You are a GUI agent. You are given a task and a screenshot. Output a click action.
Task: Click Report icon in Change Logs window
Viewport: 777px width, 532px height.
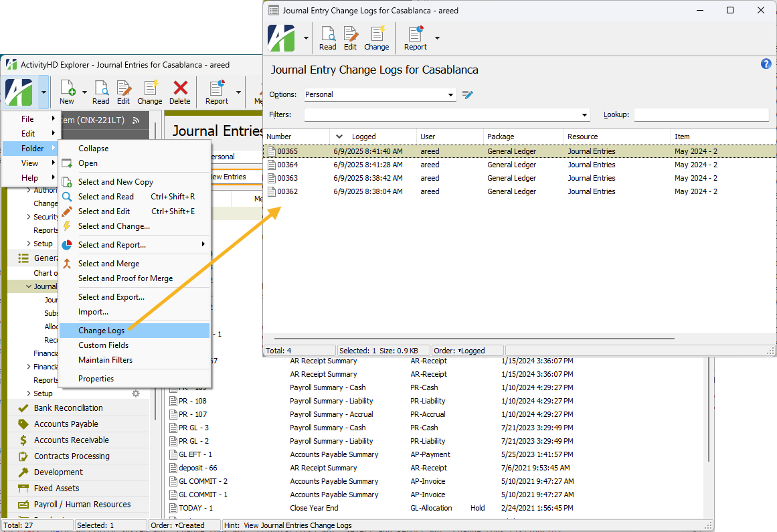click(415, 38)
